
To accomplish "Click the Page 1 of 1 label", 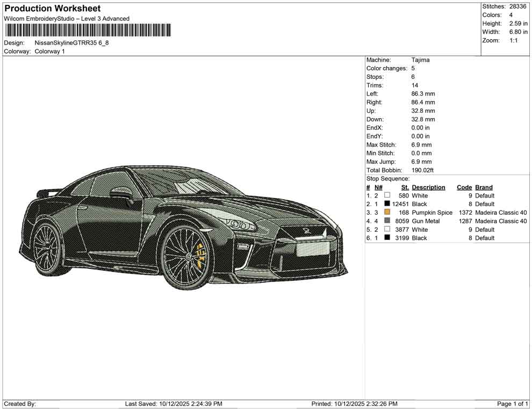I will (513, 404).
